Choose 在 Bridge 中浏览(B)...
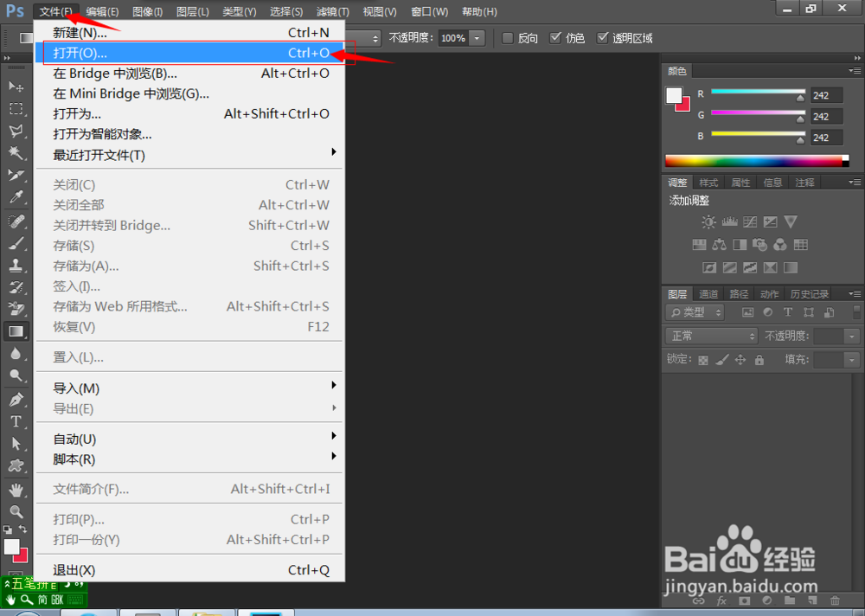The image size is (865, 616). [x=189, y=74]
